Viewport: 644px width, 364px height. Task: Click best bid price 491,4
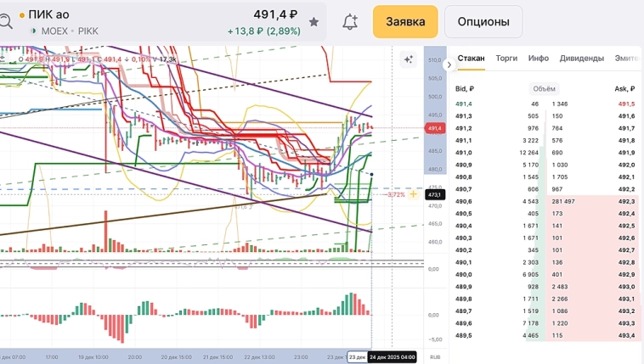point(464,104)
